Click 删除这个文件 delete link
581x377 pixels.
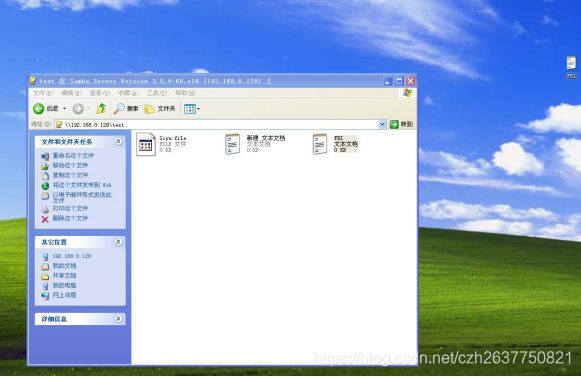[70, 218]
